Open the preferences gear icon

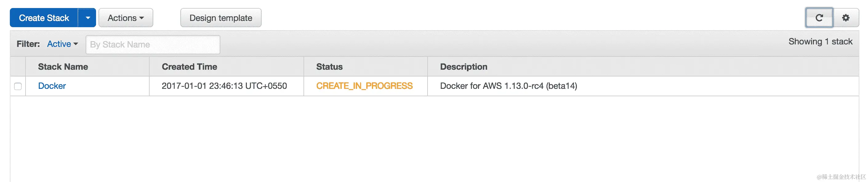click(x=846, y=18)
